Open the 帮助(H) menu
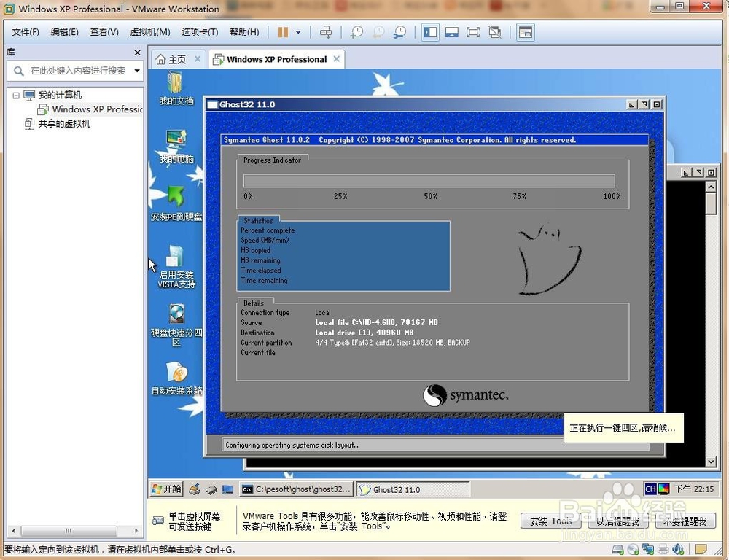Image resolution: width=729 pixels, height=560 pixels. [244, 32]
